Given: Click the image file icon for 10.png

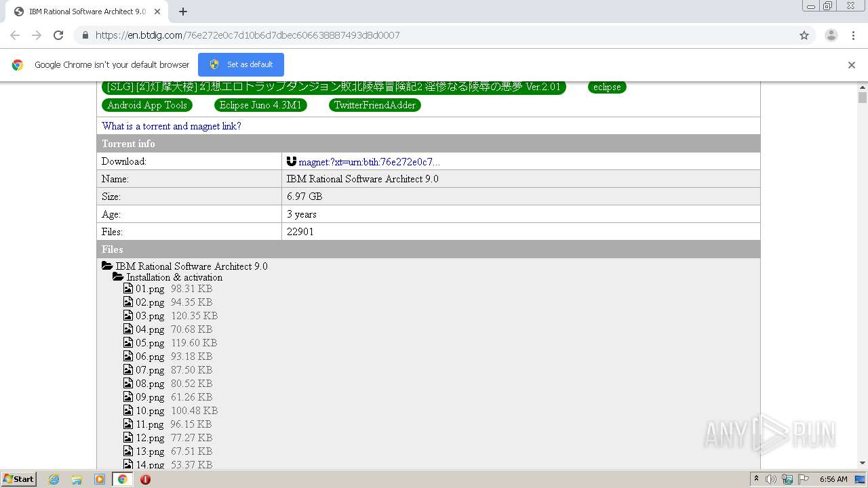Looking at the screenshot, I should tap(128, 411).
